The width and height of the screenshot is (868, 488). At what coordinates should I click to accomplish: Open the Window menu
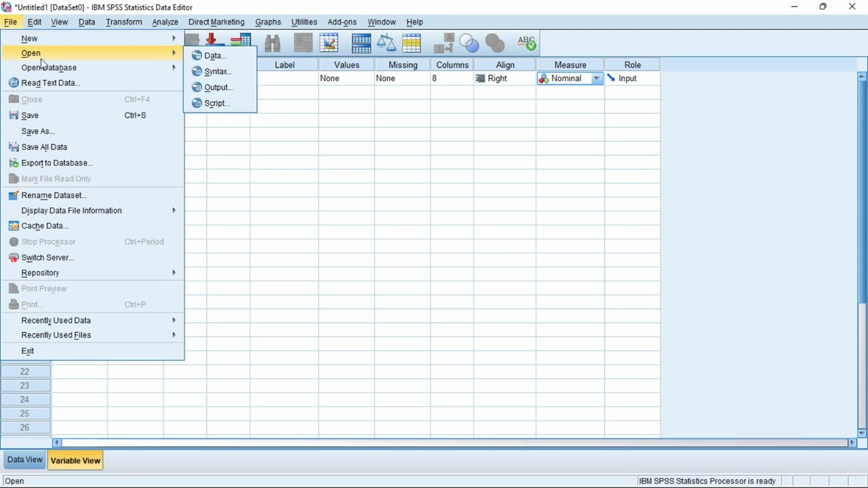tap(382, 22)
